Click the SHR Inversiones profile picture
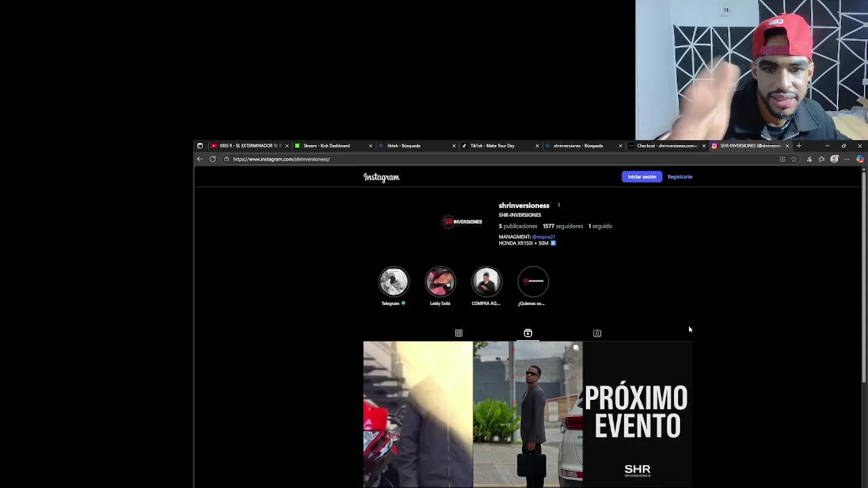This screenshot has height=488, width=868. [462, 222]
